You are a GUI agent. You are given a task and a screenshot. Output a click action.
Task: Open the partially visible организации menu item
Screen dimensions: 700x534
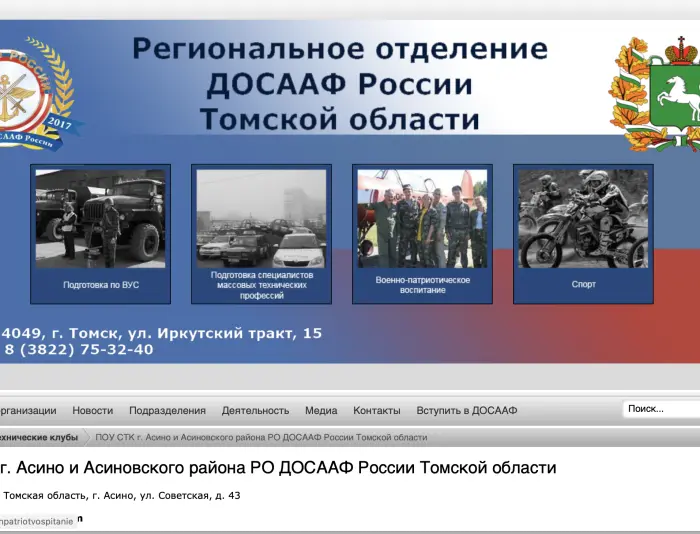(x=28, y=410)
